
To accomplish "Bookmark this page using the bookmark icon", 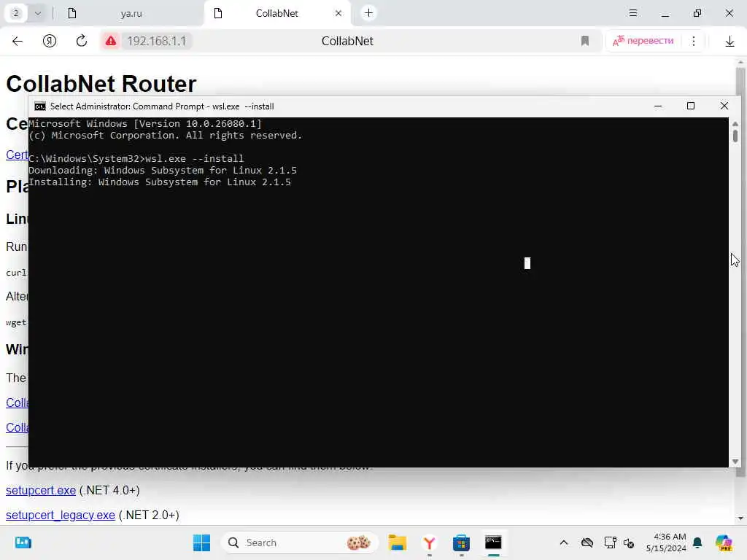I will tap(585, 41).
